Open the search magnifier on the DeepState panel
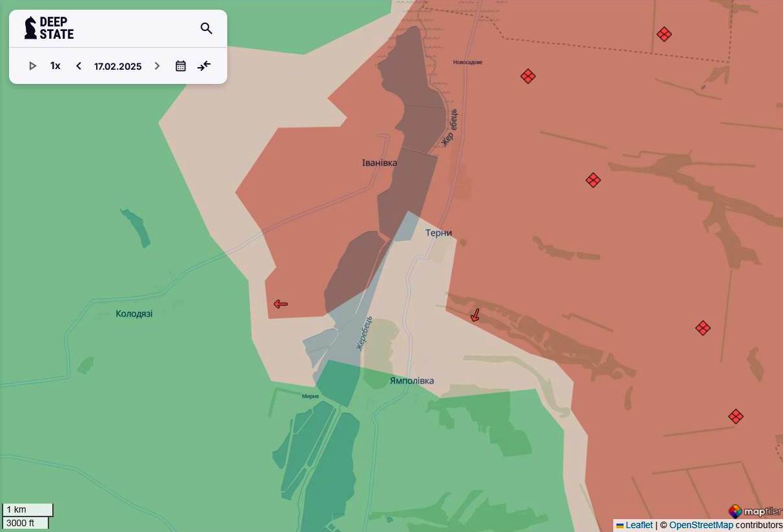Viewport: 783px width, 532px height. [206, 28]
